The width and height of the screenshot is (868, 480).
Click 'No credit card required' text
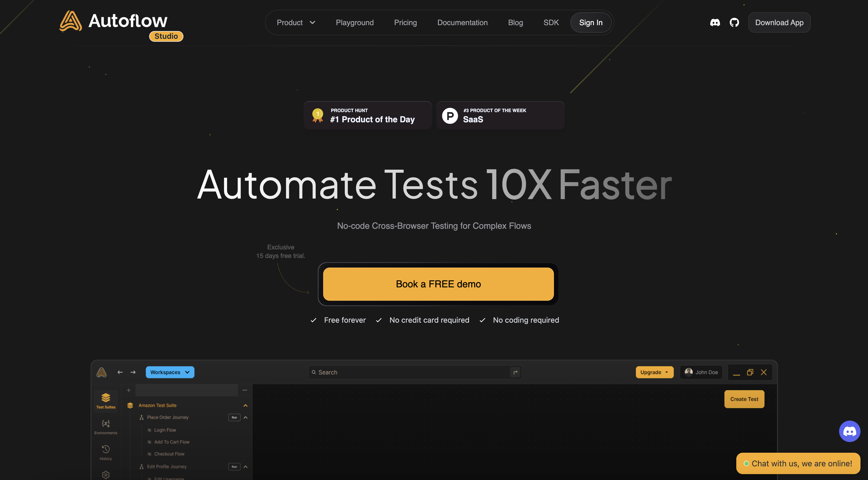(429, 320)
